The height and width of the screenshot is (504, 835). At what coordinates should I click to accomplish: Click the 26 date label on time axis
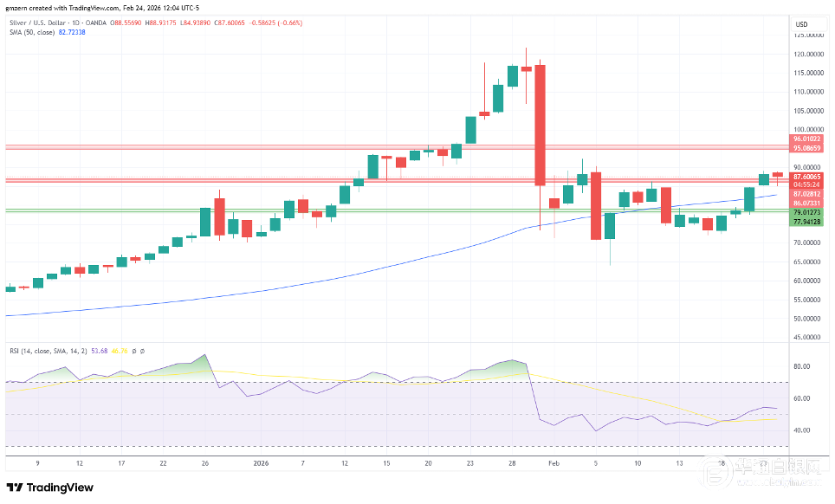pos(204,463)
